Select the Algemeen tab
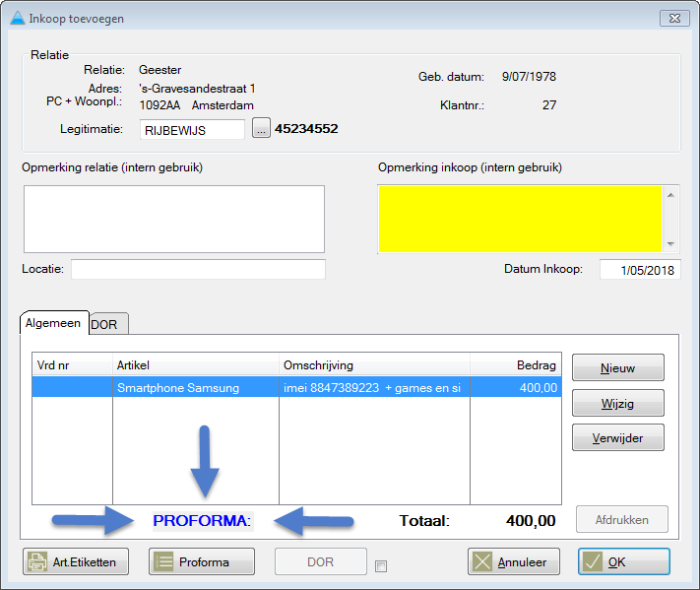Image resolution: width=700 pixels, height=590 pixels. pos(54,323)
